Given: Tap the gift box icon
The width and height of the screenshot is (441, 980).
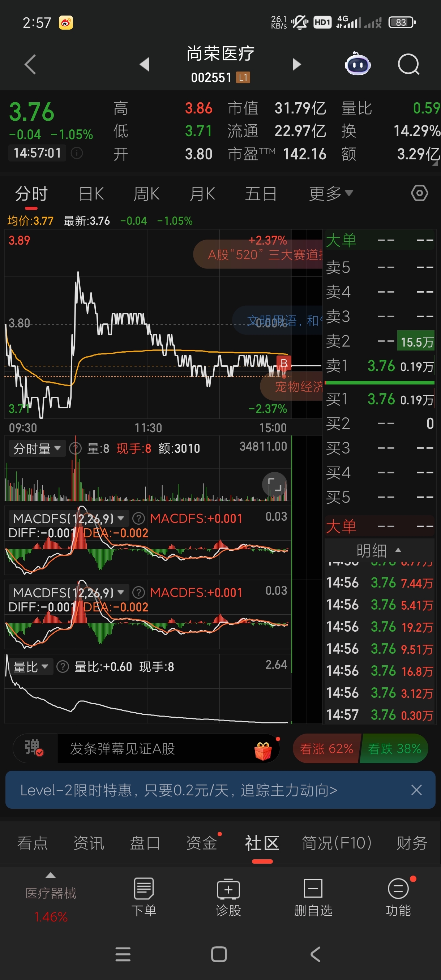Looking at the screenshot, I should point(263,751).
